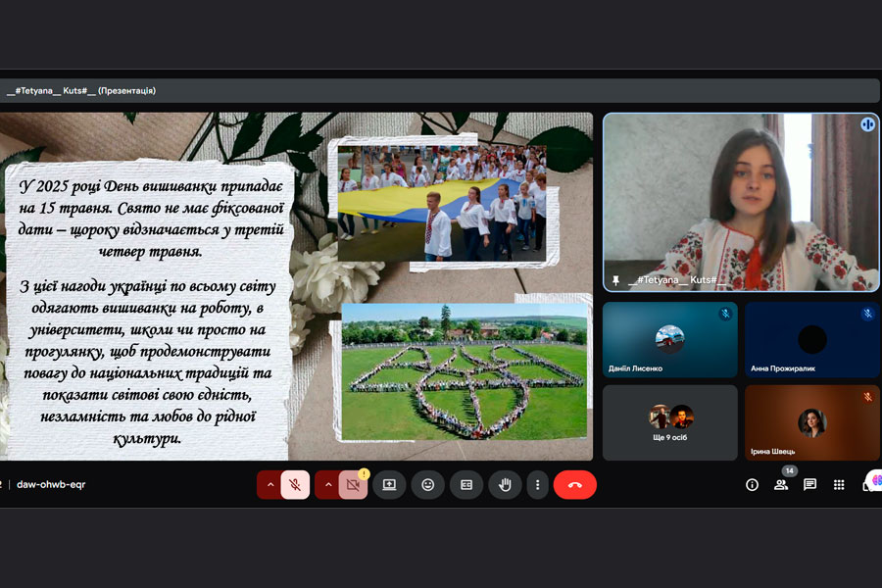Open more options three-dot menu
This screenshot has width=882, height=588.
[537, 485]
